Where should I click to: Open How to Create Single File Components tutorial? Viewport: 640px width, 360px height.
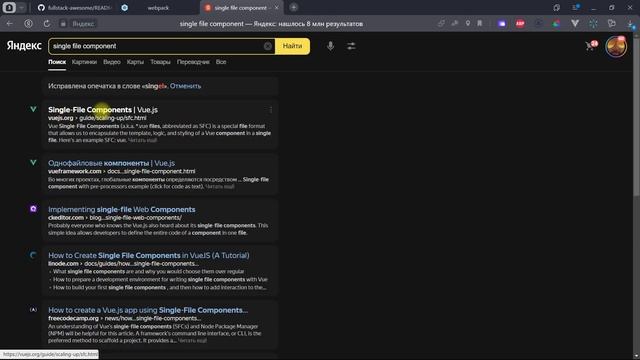pos(149,256)
